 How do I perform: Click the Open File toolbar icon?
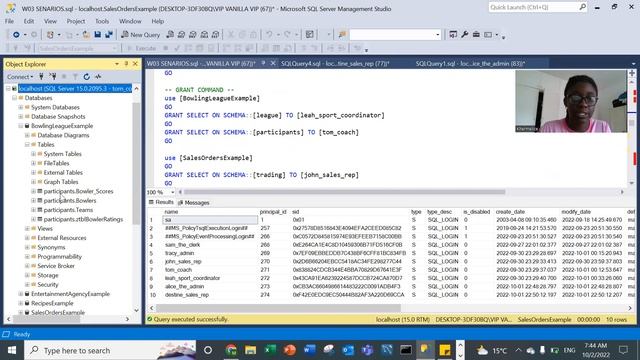86,35
